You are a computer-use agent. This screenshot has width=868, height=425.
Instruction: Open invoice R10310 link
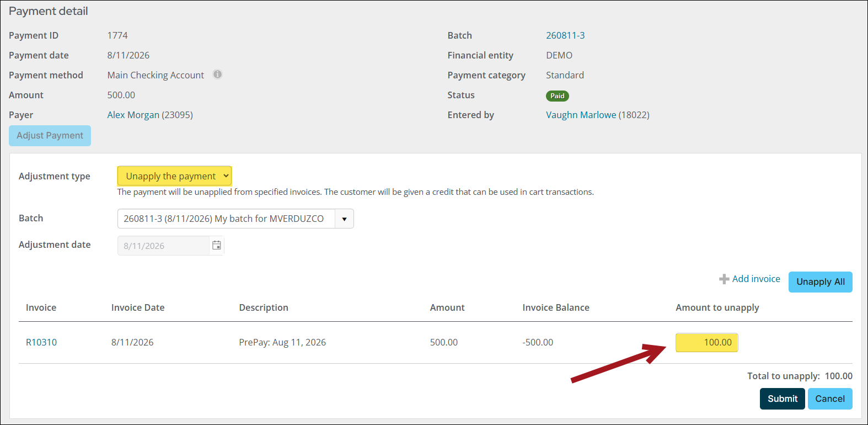[41, 342]
